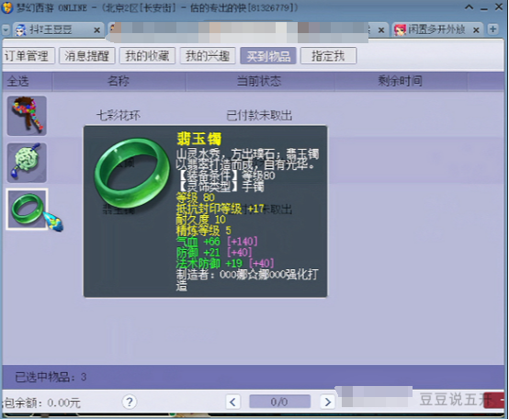
Task: Click the help question mark icon
Action: click(130, 403)
